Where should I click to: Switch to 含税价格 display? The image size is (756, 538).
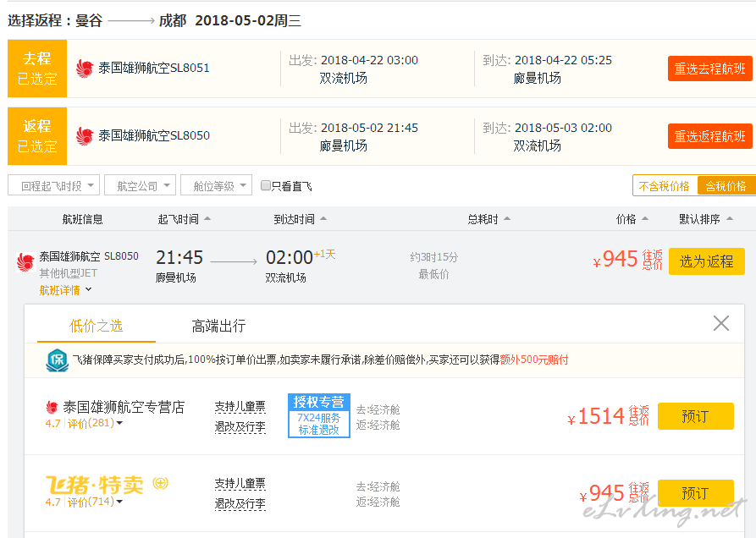[726, 186]
